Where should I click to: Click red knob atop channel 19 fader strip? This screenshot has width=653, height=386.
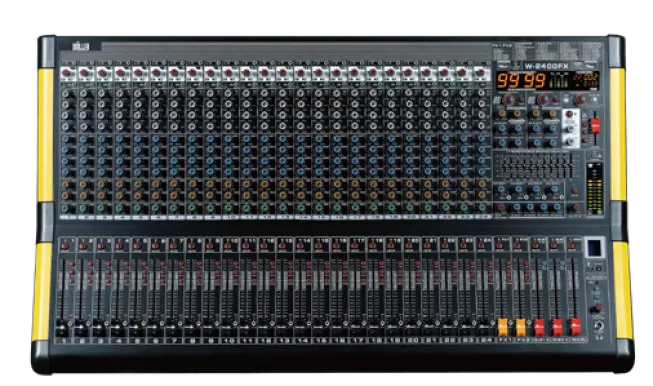391,246
